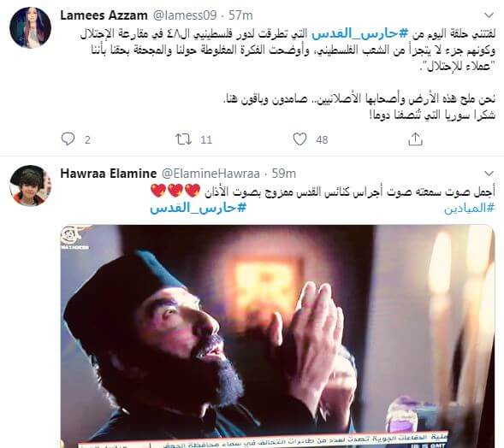Open Lamees Azzam's profile avatar
Viewport: 504px width, 448px height.
tap(30, 27)
